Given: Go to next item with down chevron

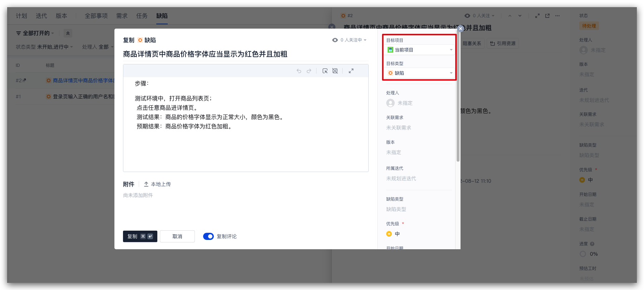Looking at the screenshot, I should point(520,16).
